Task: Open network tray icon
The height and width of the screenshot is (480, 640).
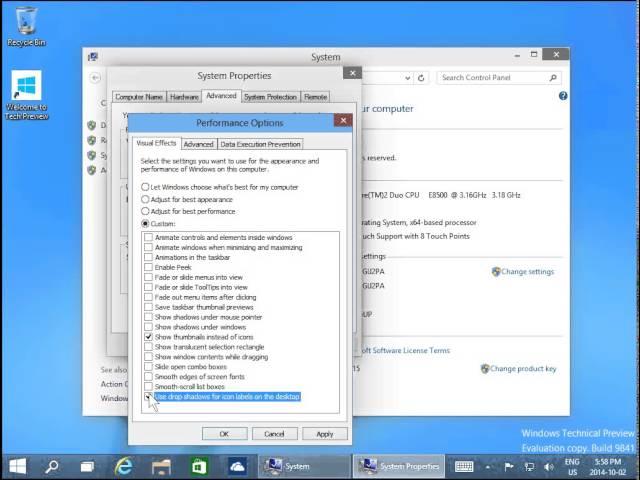Action: 529,466
